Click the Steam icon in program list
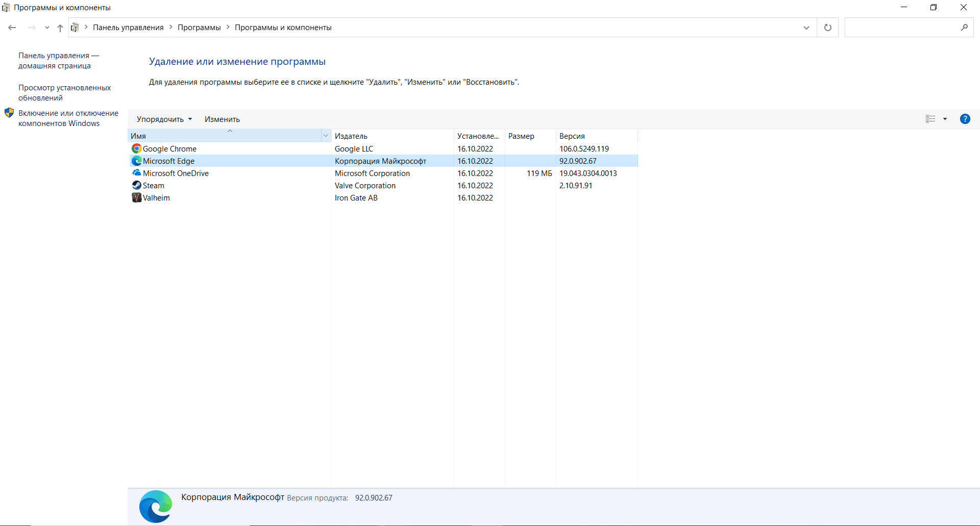Viewport: 980px width, 526px height. 136,185
